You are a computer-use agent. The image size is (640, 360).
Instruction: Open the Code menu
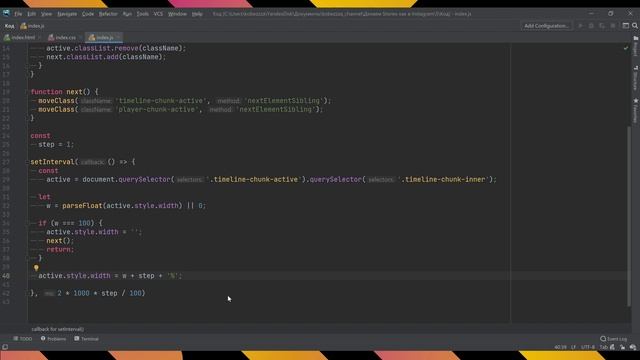(88, 14)
